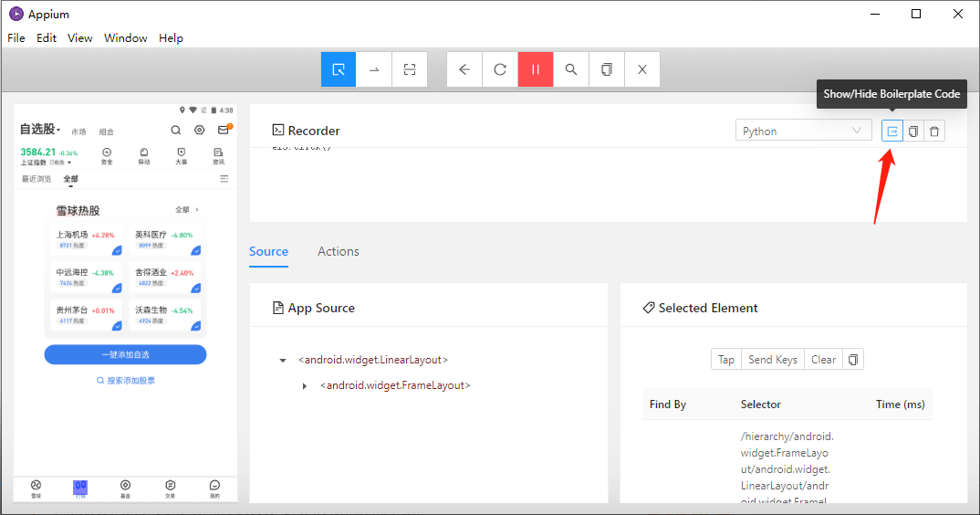The width and height of the screenshot is (980, 515).
Task: Quit session with the toolbar X
Action: (x=641, y=69)
